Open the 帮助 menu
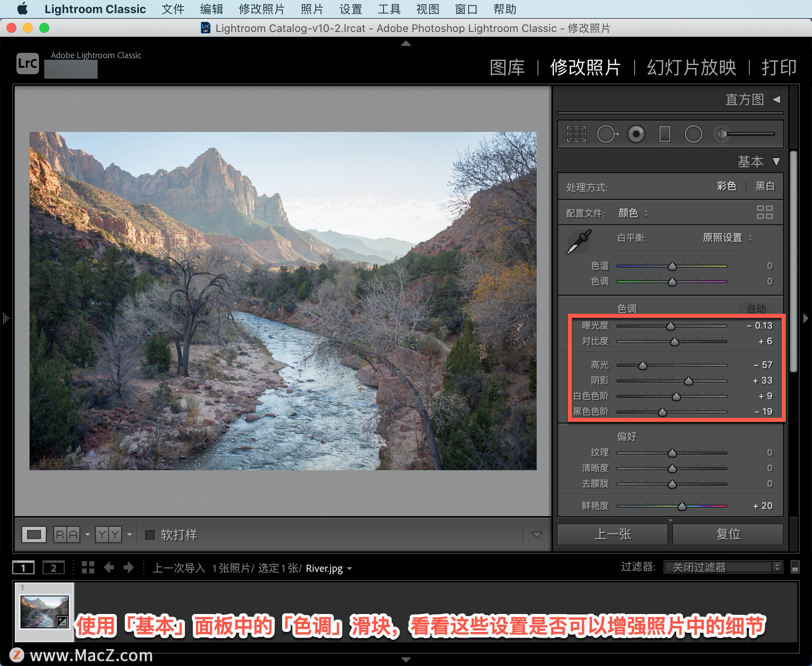This screenshot has width=812, height=666. (505, 9)
